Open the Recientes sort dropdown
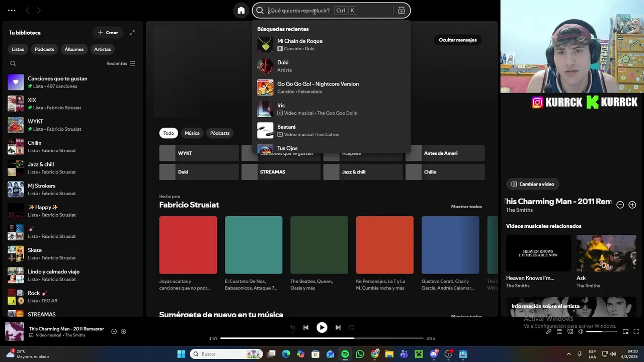This screenshot has height=362, width=644. (121, 63)
